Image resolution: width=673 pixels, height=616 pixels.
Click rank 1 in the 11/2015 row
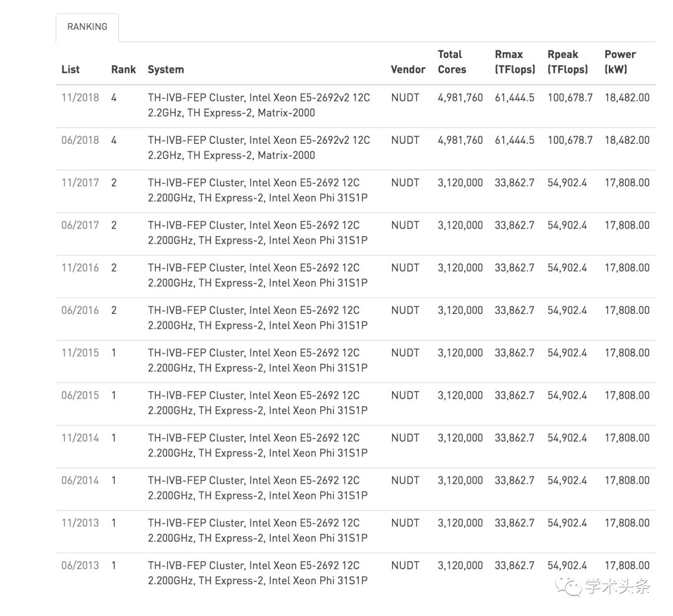114,353
